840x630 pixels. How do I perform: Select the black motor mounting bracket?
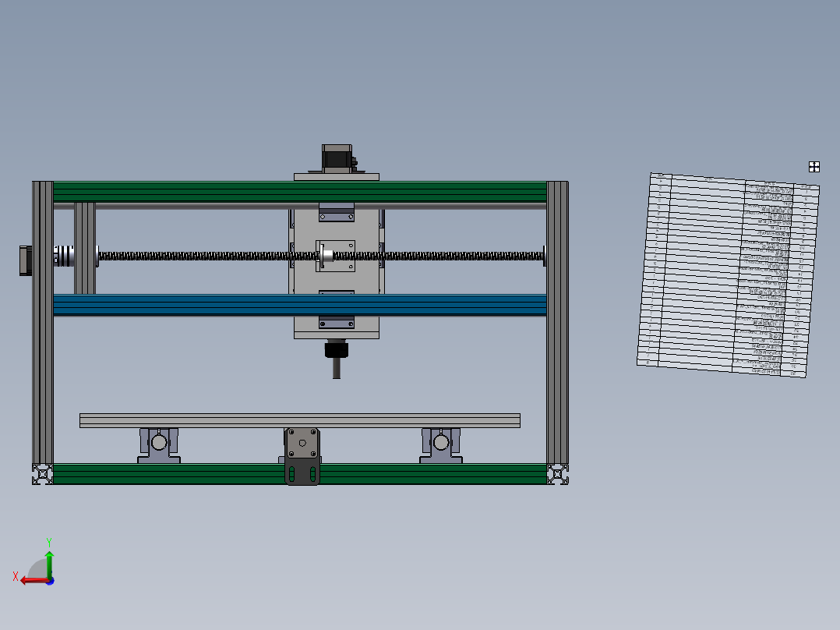point(302,472)
